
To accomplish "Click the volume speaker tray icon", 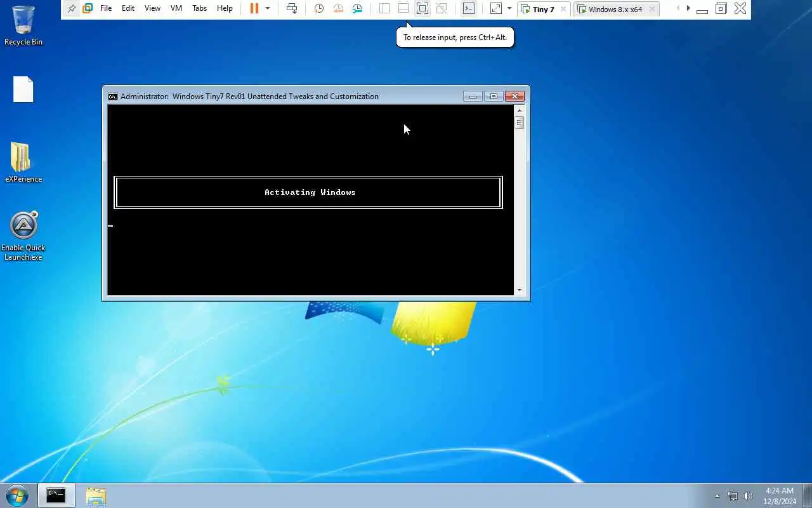I will pos(748,496).
